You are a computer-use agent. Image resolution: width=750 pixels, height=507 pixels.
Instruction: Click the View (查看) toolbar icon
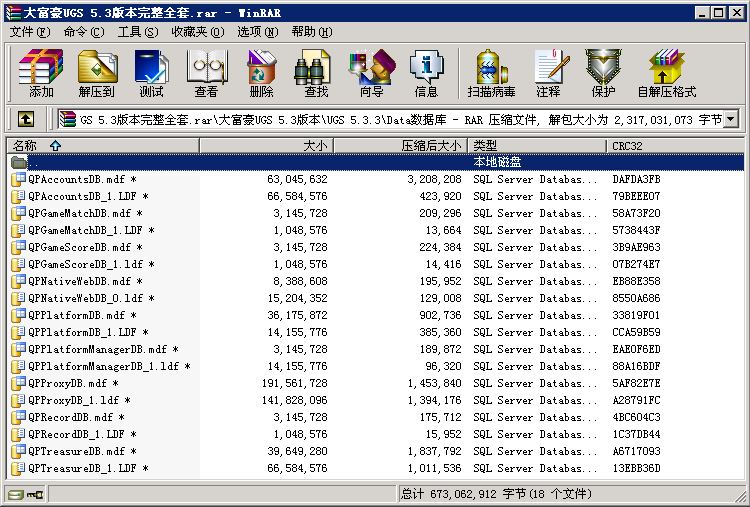[x=206, y=73]
